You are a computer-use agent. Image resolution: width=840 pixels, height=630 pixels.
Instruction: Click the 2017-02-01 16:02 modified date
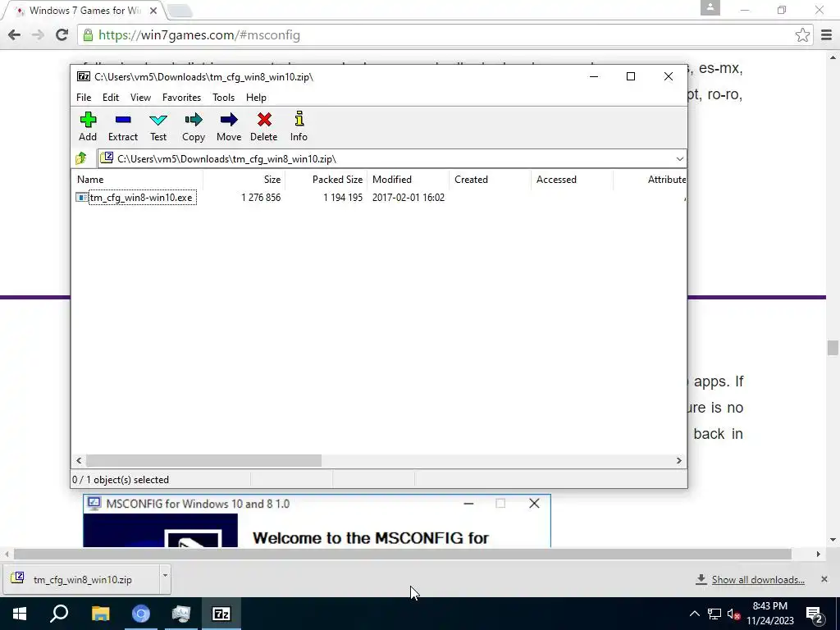[x=409, y=198]
